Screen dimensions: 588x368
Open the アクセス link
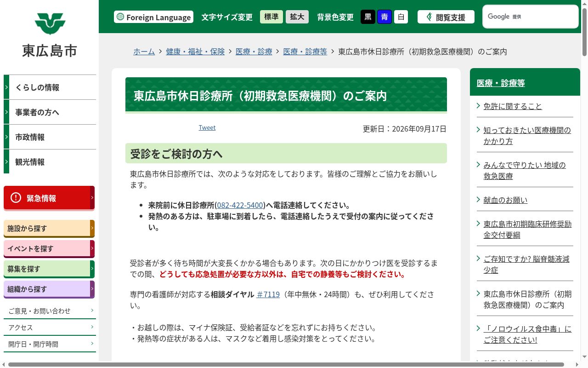(50, 328)
